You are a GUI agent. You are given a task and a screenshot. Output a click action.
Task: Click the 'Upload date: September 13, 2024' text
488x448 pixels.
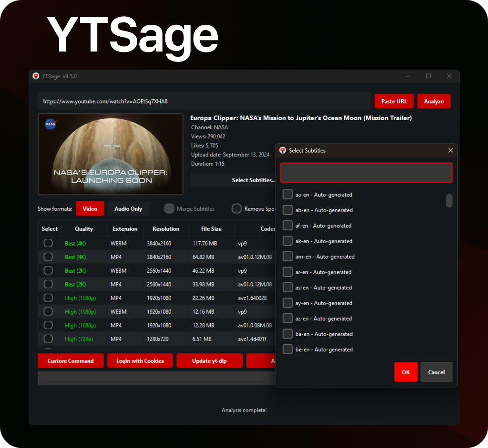point(230,155)
